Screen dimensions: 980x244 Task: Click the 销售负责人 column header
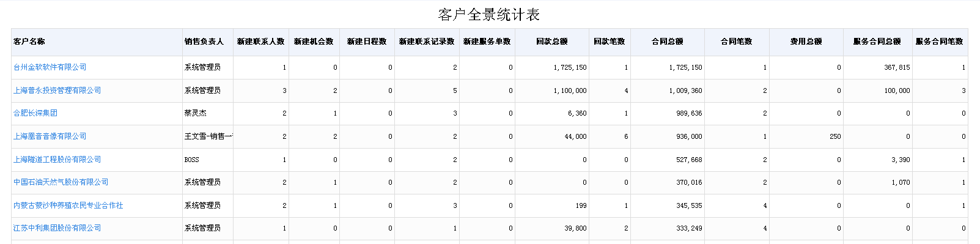click(x=204, y=42)
